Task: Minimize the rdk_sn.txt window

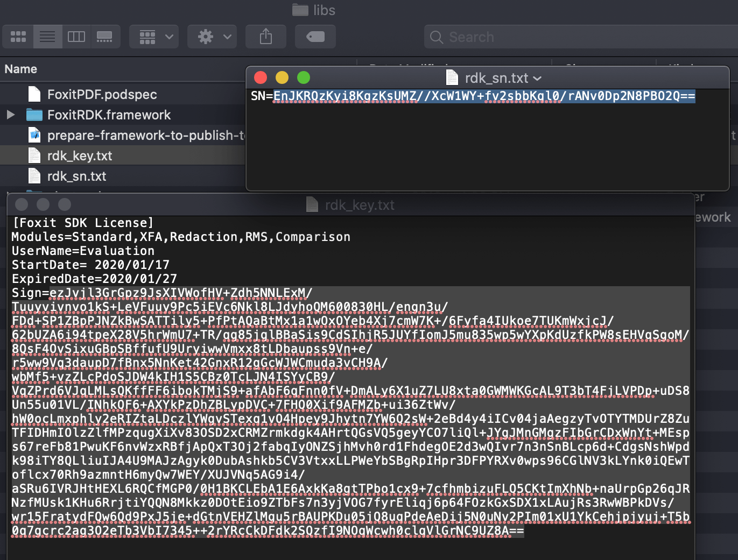Action: (282, 77)
